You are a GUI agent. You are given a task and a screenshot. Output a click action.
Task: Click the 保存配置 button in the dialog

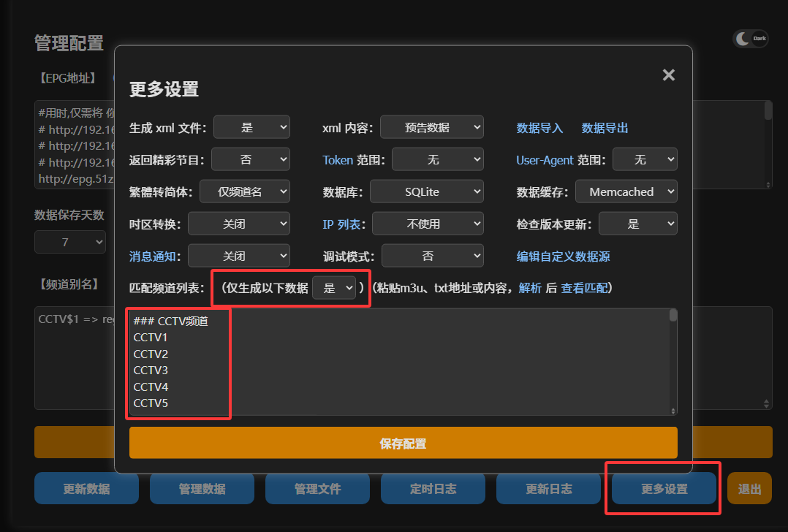(x=403, y=443)
